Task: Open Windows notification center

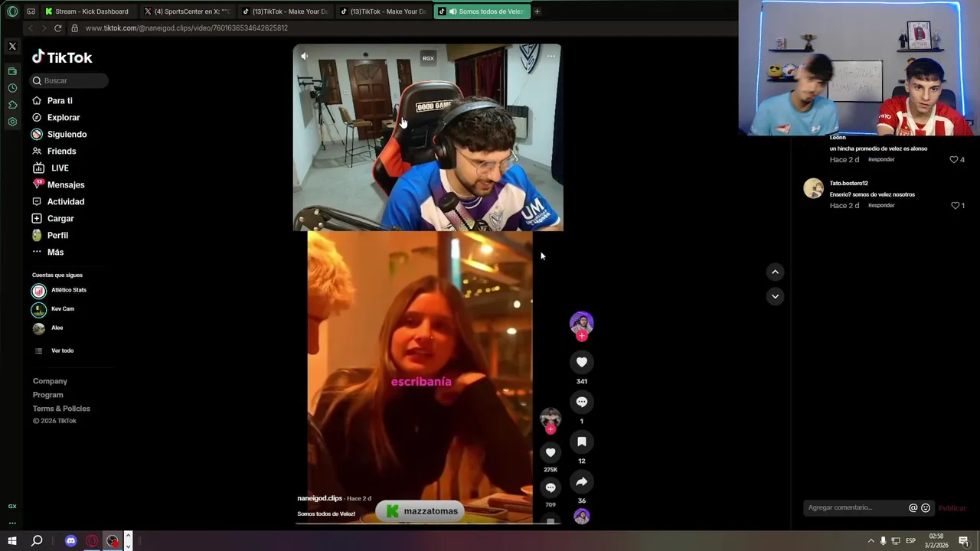Action: [964, 541]
